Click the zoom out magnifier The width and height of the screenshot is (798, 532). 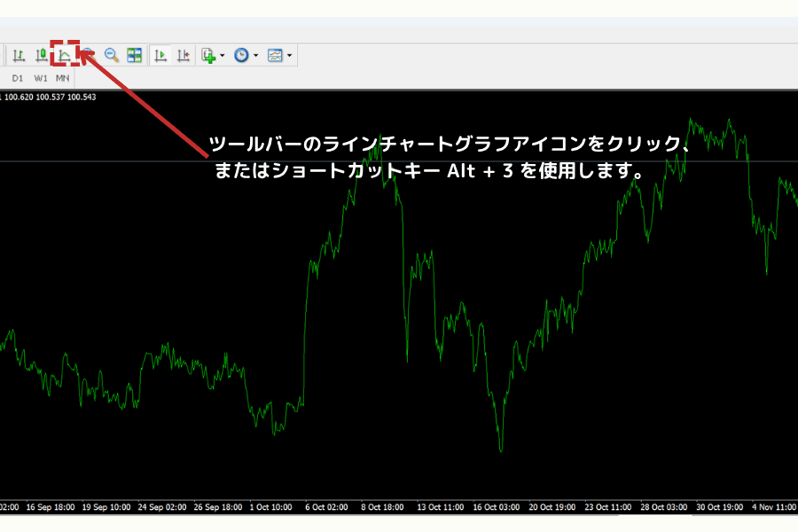[x=112, y=55]
